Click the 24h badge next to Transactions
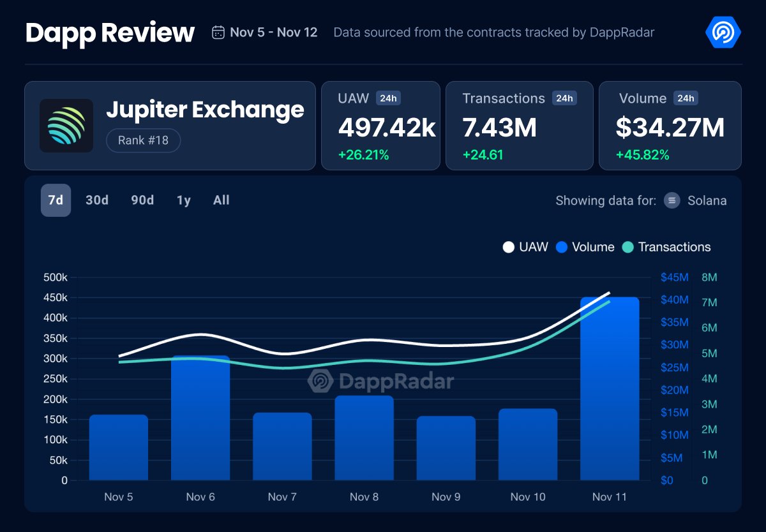 point(564,98)
